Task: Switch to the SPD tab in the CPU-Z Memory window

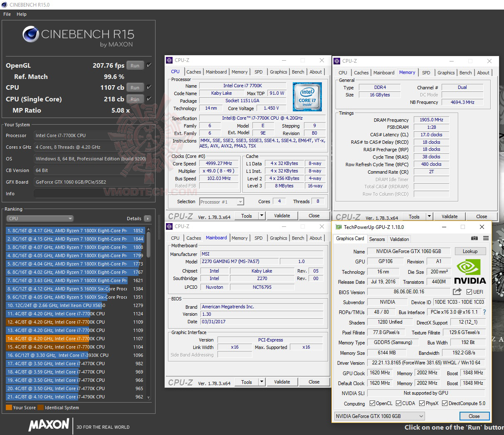Action: point(426,73)
